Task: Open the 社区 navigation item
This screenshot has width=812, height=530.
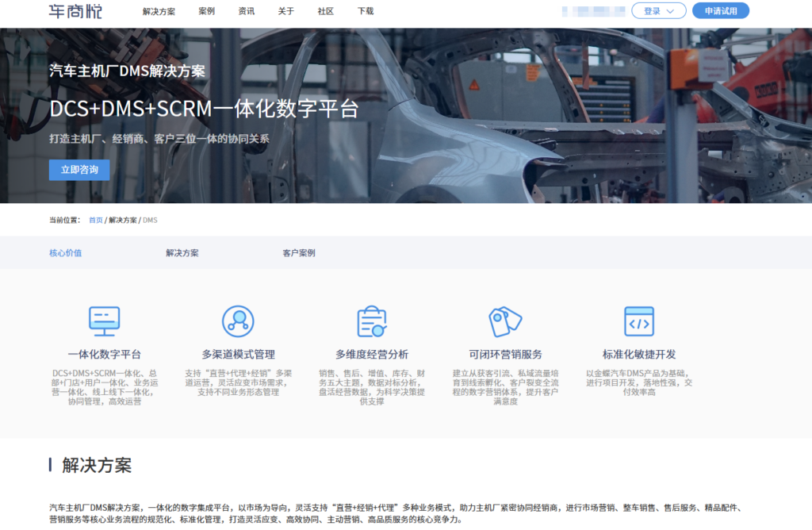Action: pos(325,11)
